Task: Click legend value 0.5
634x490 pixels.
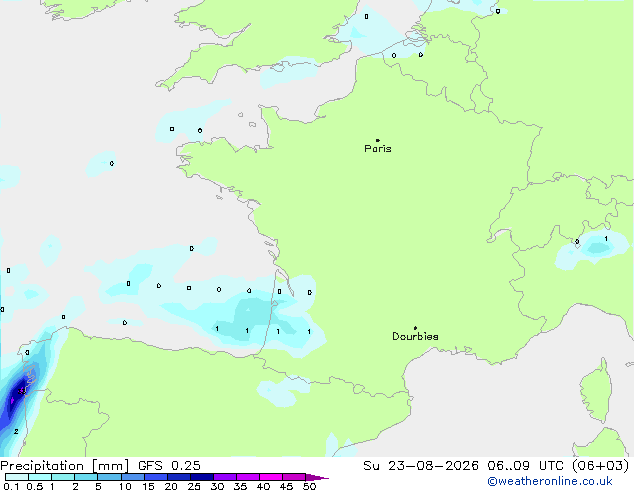Action: (x=35, y=486)
